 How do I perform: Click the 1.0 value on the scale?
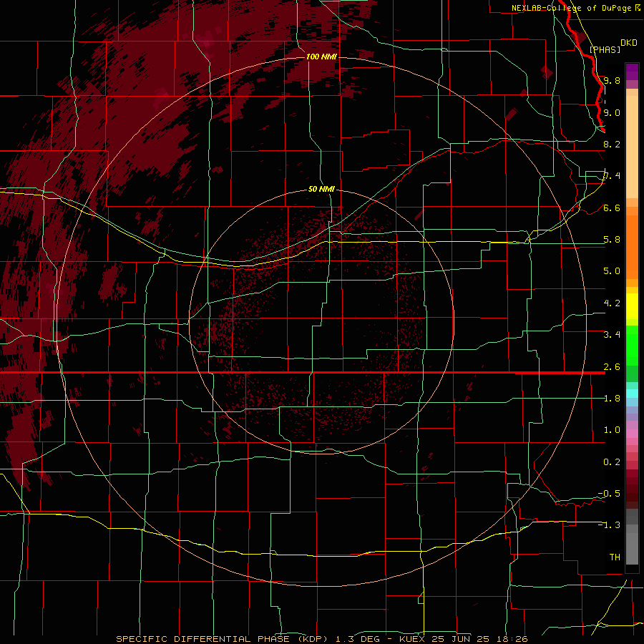[x=612, y=430]
